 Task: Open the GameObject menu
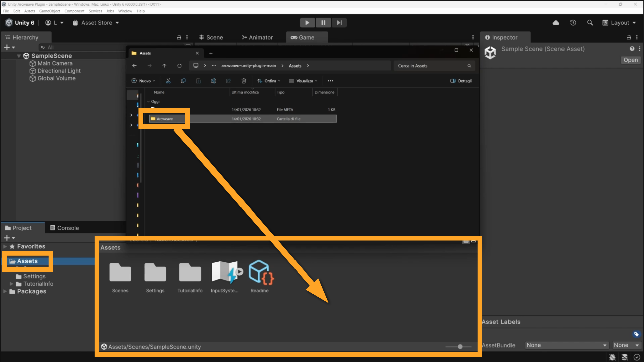(x=50, y=11)
